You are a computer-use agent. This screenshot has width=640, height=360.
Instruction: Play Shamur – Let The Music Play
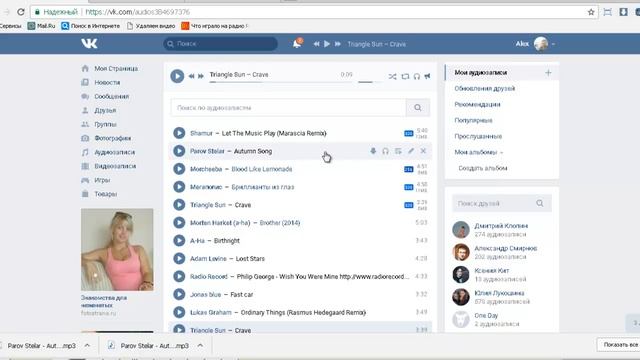point(179,133)
